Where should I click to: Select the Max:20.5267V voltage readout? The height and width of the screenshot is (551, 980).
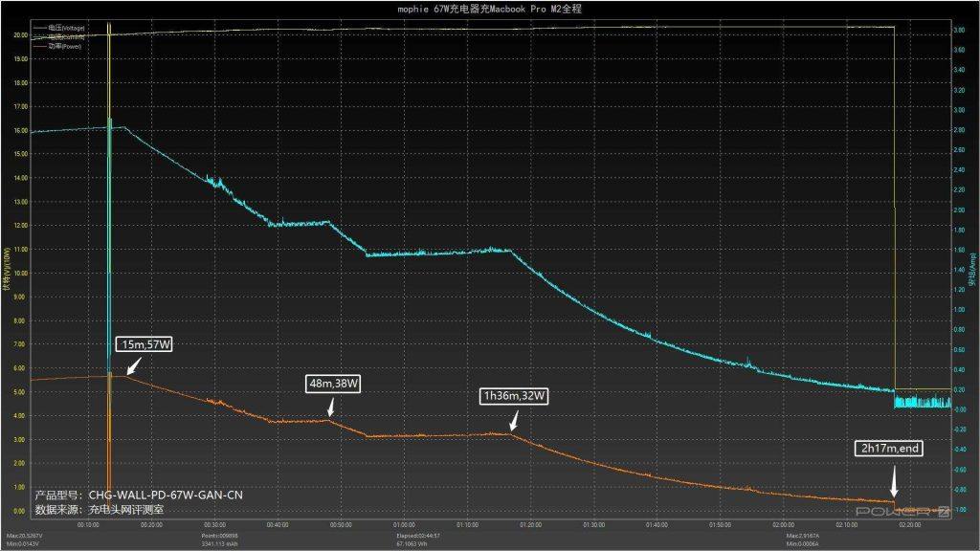(22, 536)
